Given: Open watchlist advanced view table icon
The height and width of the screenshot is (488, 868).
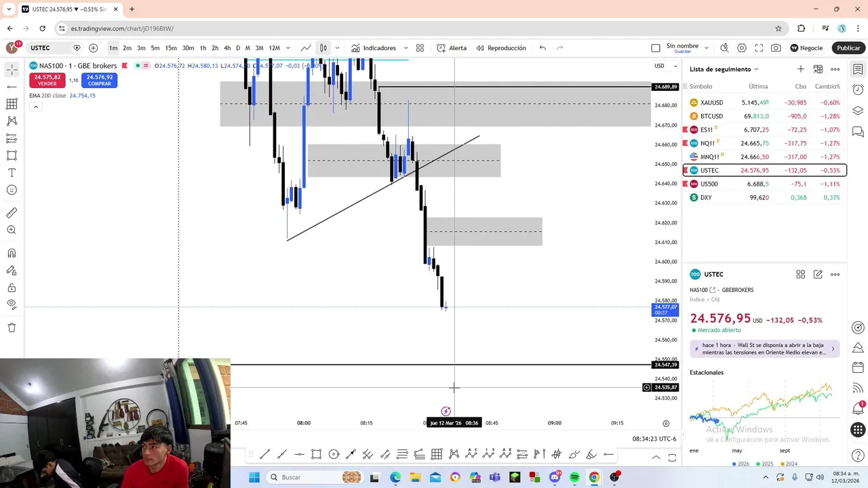Looking at the screenshot, I should pyautogui.click(x=818, y=69).
